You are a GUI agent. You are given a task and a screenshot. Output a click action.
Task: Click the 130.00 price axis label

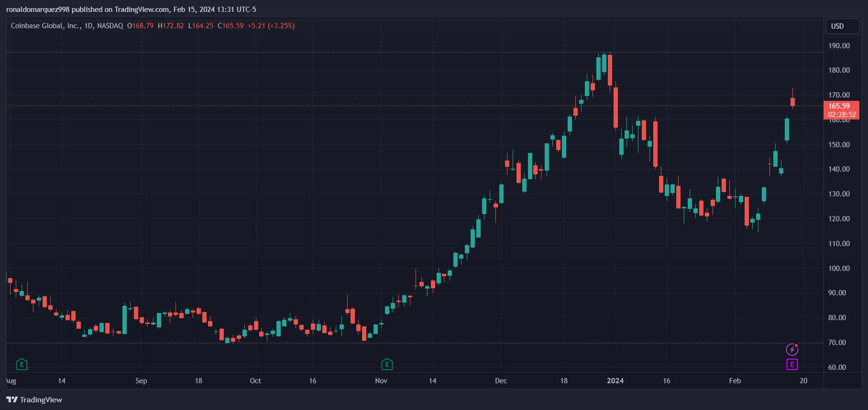839,194
